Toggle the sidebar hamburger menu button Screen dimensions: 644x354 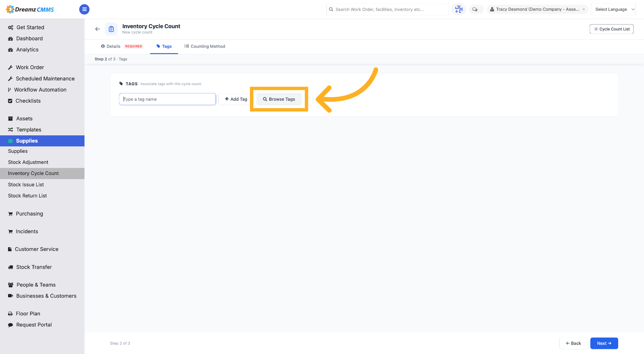pyautogui.click(x=84, y=9)
